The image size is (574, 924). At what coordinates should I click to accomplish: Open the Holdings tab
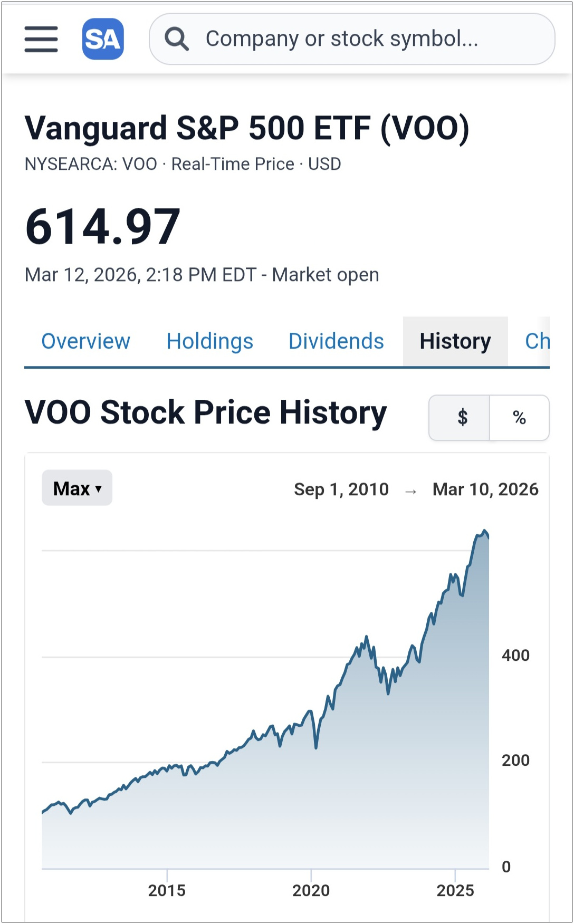click(209, 341)
